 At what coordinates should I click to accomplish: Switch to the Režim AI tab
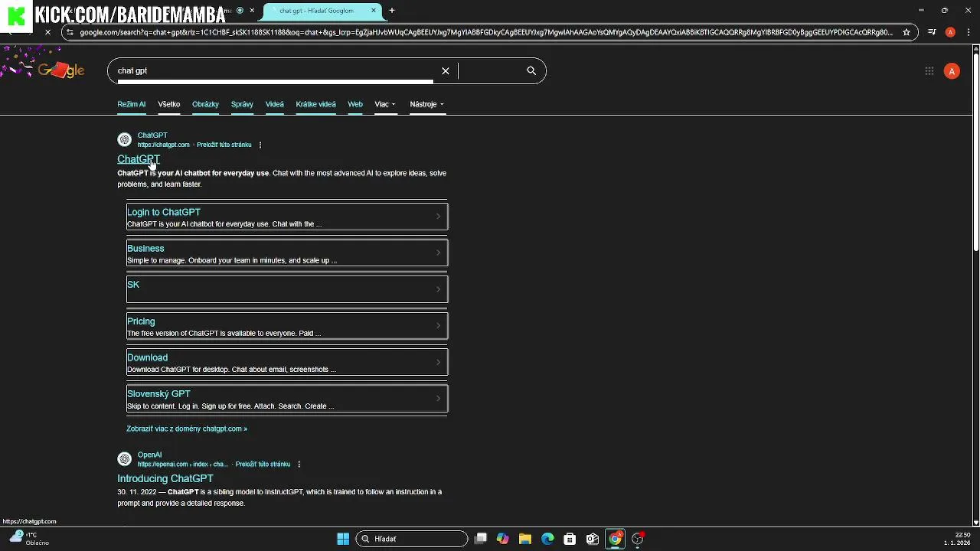point(131,104)
